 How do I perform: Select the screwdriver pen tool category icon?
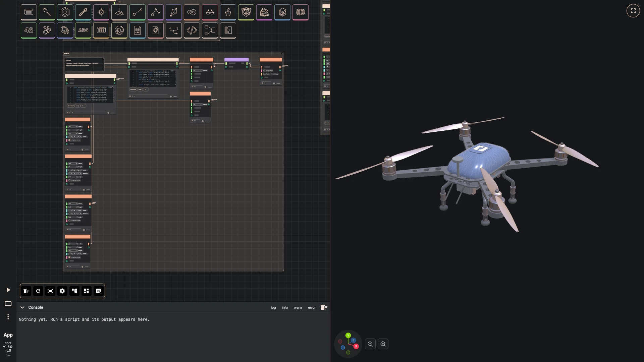pyautogui.click(x=83, y=12)
